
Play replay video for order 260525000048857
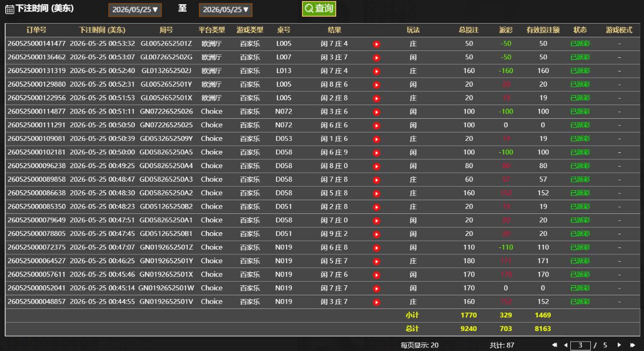pos(376,303)
